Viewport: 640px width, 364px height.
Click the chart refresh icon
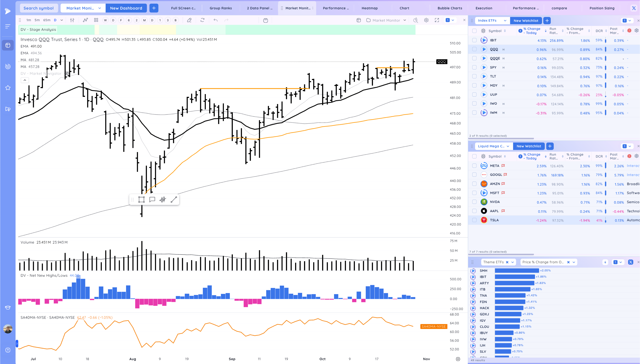[202, 20]
